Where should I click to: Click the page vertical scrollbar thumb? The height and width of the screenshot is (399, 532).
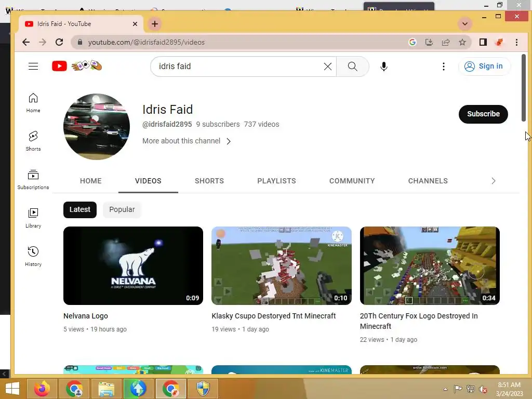pos(524,87)
